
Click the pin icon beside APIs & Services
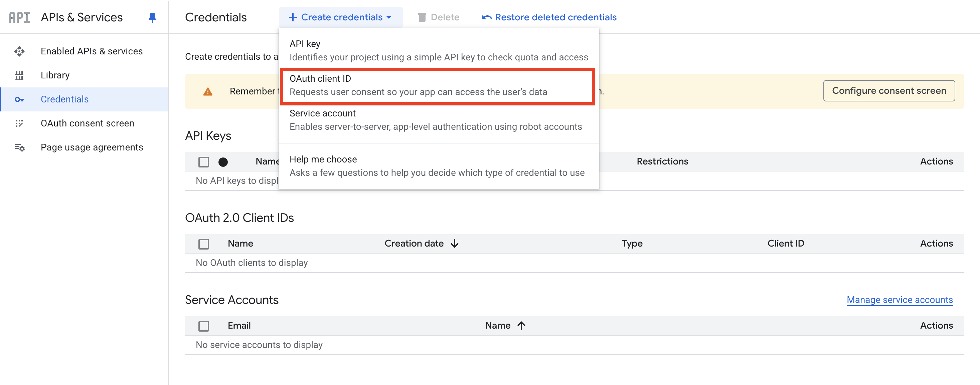(x=152, y=17)
